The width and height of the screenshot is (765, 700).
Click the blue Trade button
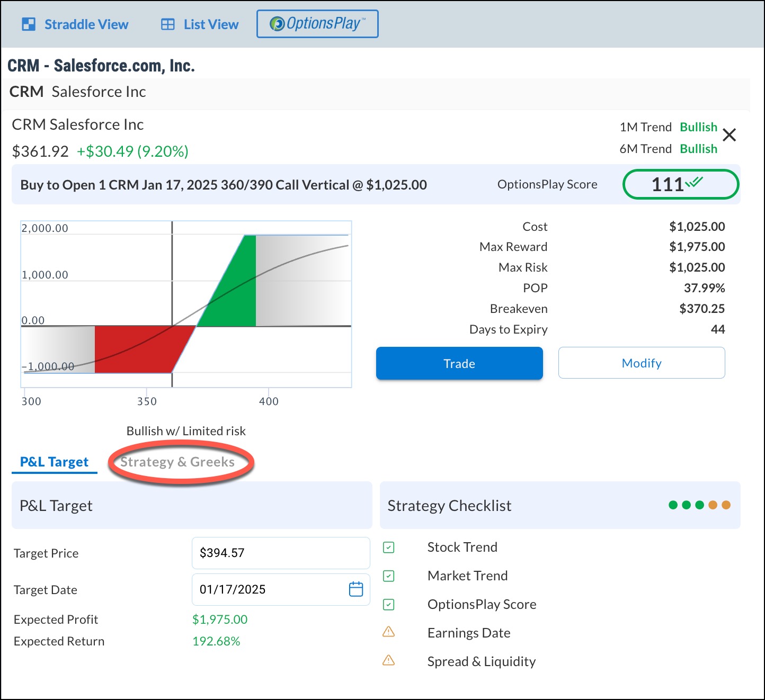coord(459,363)
